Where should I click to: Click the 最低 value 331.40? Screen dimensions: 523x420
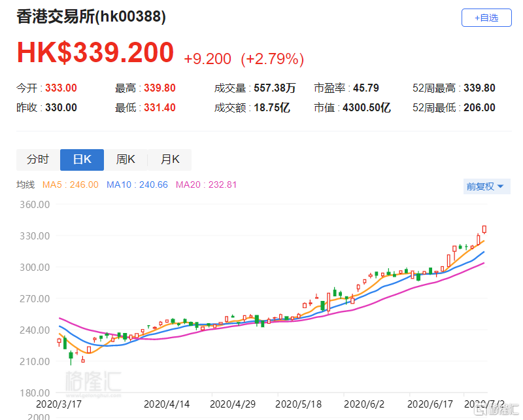[x=160, y=107]
